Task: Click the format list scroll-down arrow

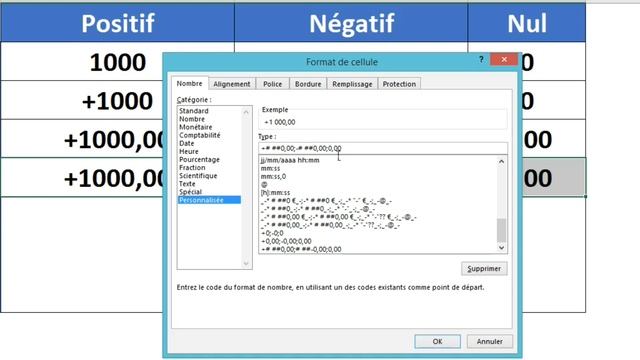Action: point(501,247)
